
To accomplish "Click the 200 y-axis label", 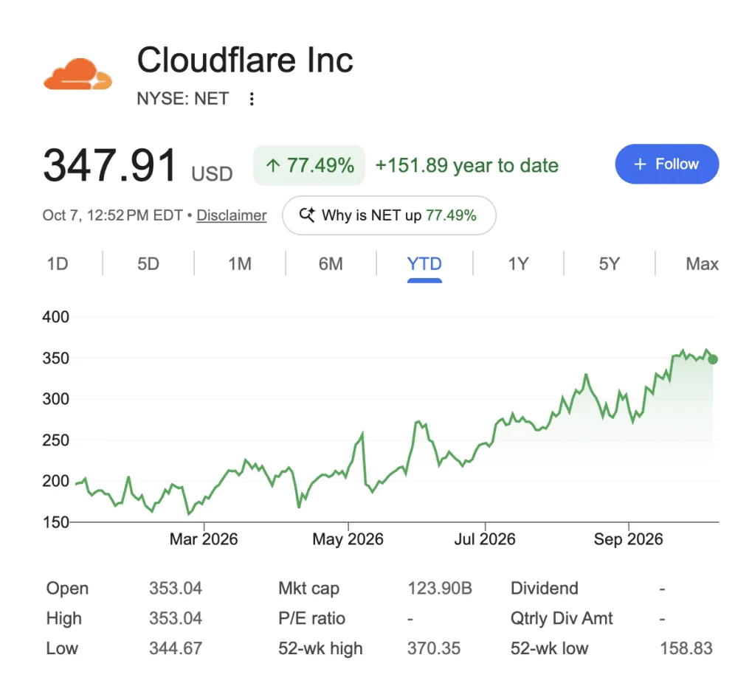I will point(55,481).
